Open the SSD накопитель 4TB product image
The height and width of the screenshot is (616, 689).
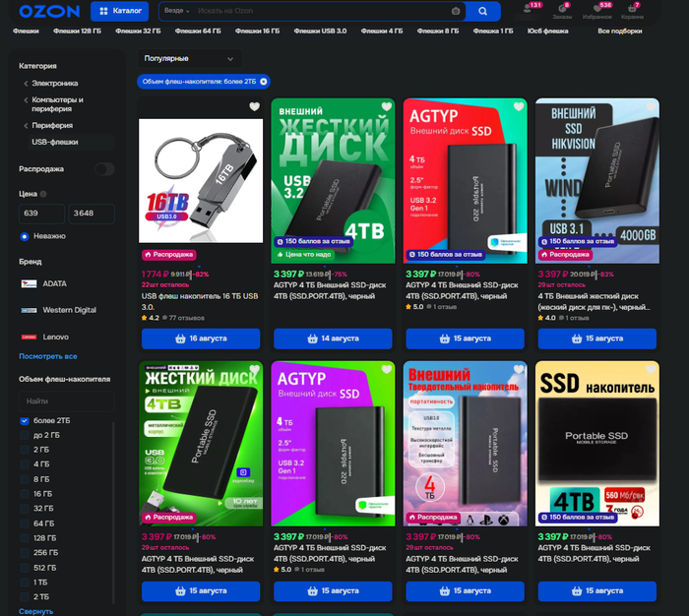pyautogui.click(x=597, y=444)
